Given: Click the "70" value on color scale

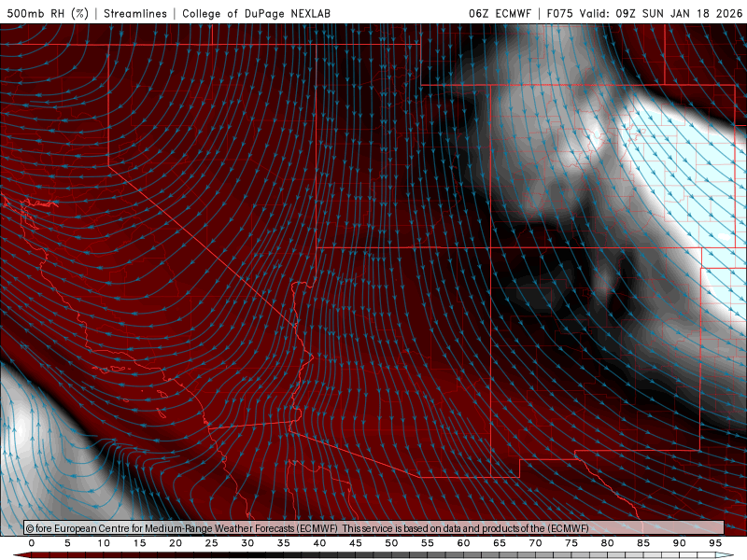Looking at the screenshot, I should click(x=535, y=543).
